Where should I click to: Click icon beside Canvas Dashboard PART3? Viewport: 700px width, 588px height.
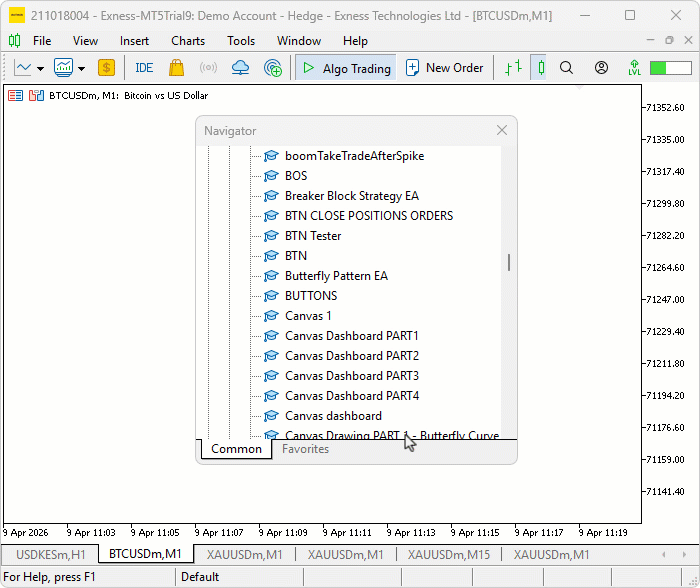click(271, 376)
